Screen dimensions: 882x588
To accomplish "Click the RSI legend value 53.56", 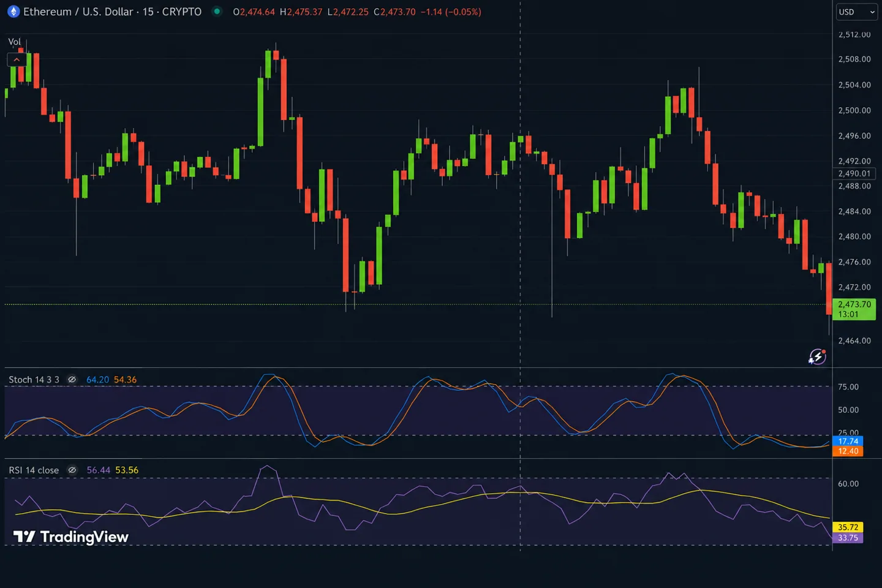I will point(127,470).
